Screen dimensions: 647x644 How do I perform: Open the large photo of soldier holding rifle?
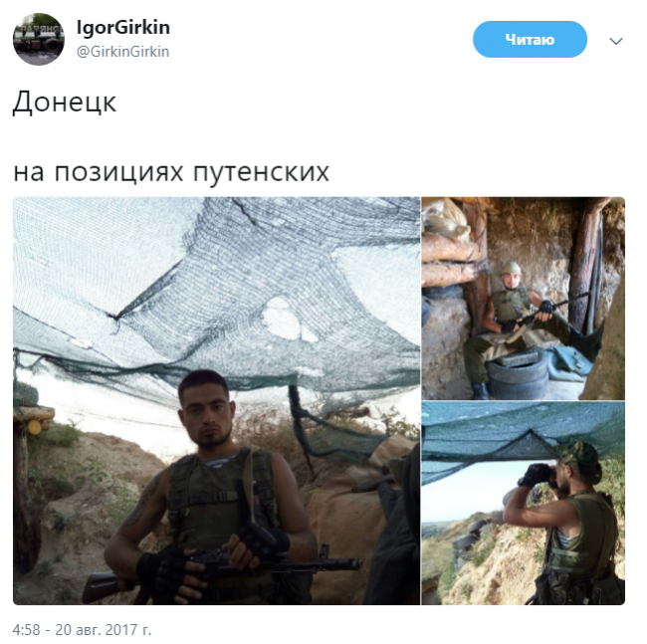(x=217, y=401)
